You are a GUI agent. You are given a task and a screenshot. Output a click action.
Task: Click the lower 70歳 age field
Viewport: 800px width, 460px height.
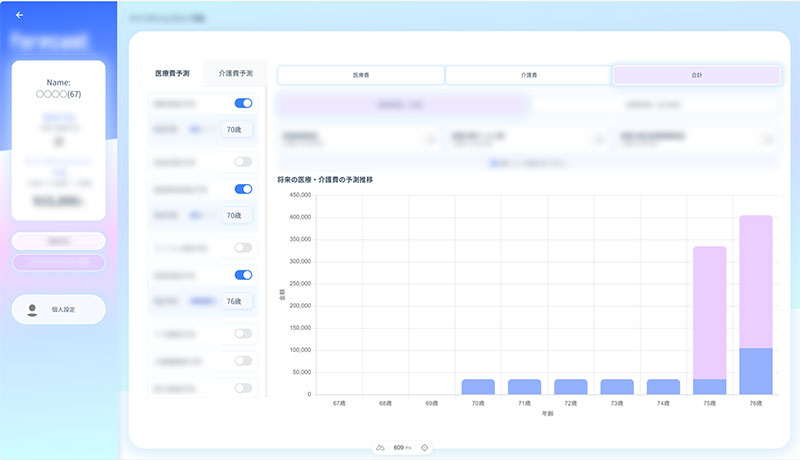(x=236, y=215)
